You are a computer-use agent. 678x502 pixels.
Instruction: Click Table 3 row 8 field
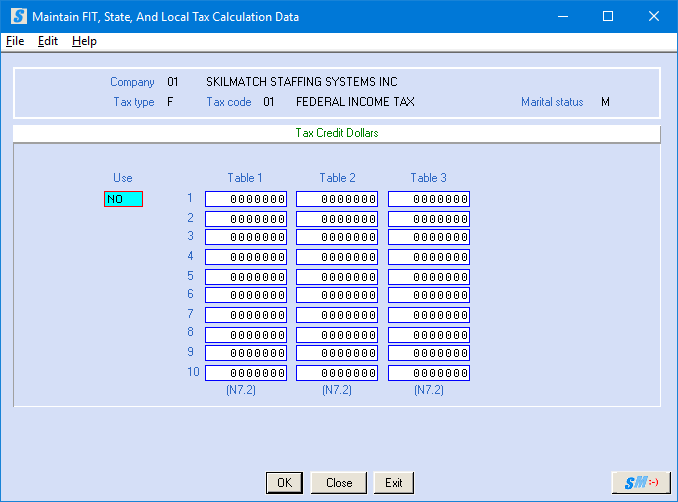coord(429,335)
